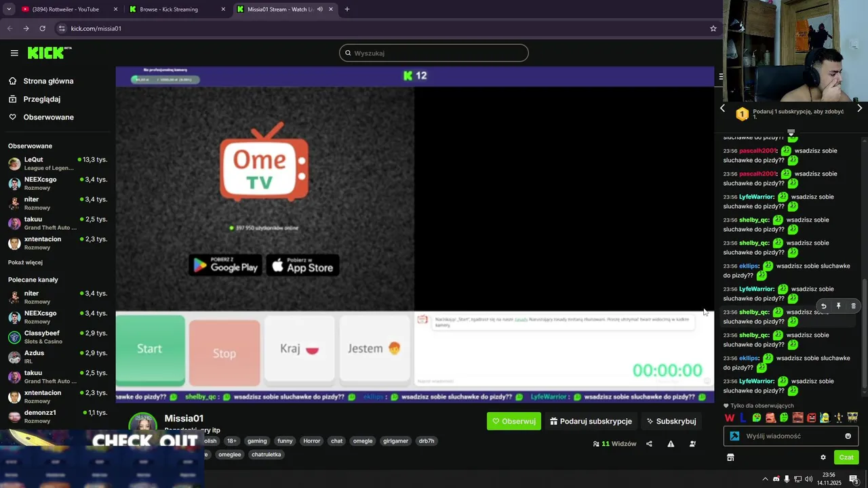The image size is (868, 488).
Task: Insert the blue L emote
Action: pyautogui.click(x=743, y=418)
